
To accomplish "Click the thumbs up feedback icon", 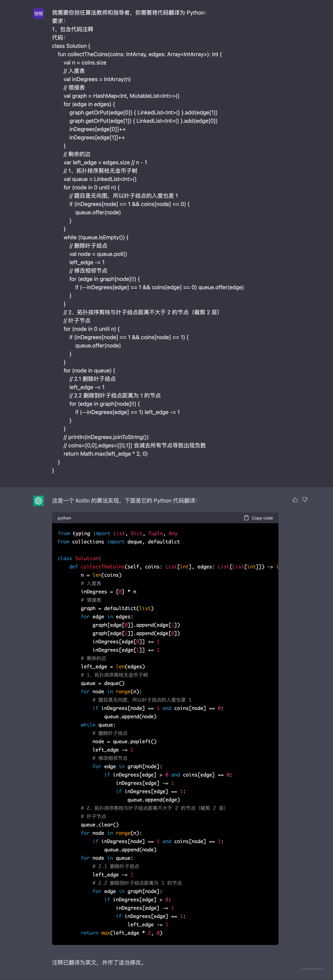I will point(295,500).
